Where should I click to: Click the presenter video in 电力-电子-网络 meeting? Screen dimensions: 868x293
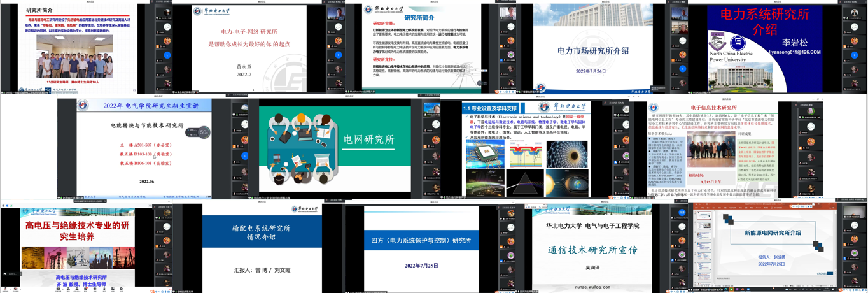(337, 13)
